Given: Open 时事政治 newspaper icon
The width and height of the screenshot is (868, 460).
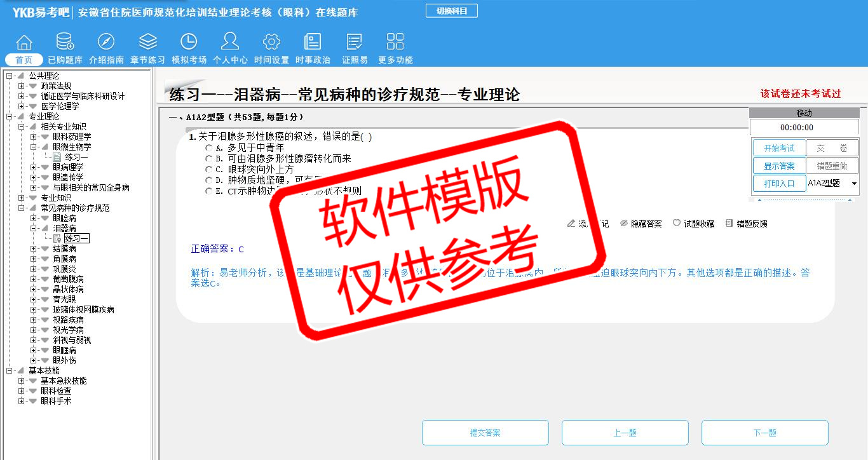Looking at the screenshot, I should (313, 42).
